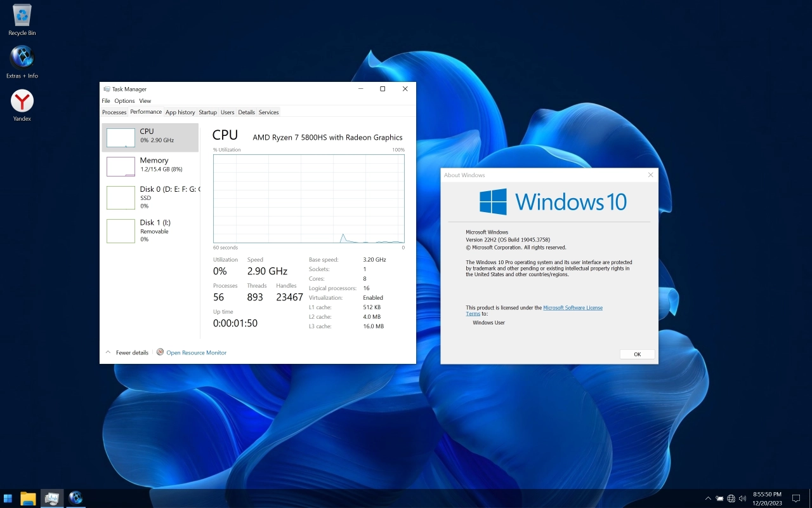Open the network status tray icon

click(731, 498)
